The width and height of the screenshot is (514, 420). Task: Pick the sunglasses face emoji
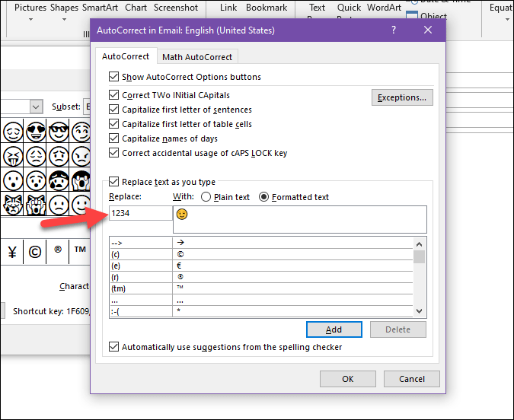(x=57, y=131)
